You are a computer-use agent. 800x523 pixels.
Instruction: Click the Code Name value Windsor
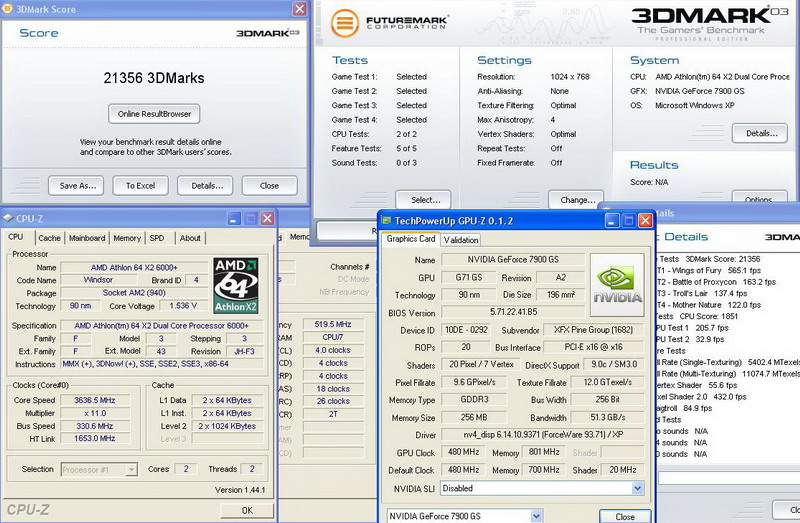pos(98,280)
